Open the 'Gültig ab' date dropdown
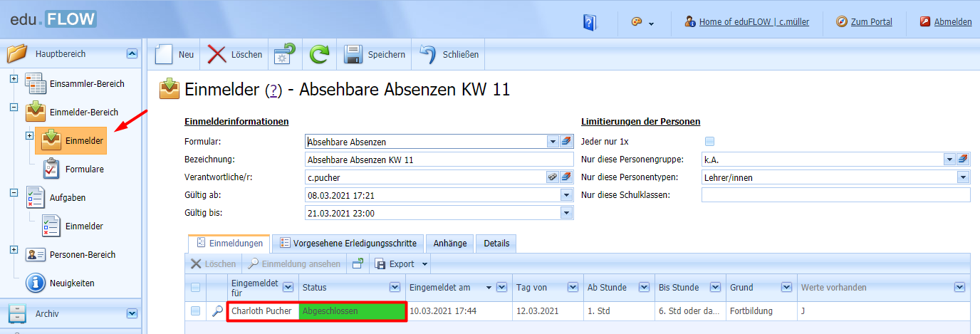Viewport: 980px width, 334px height. pos(566,195)
